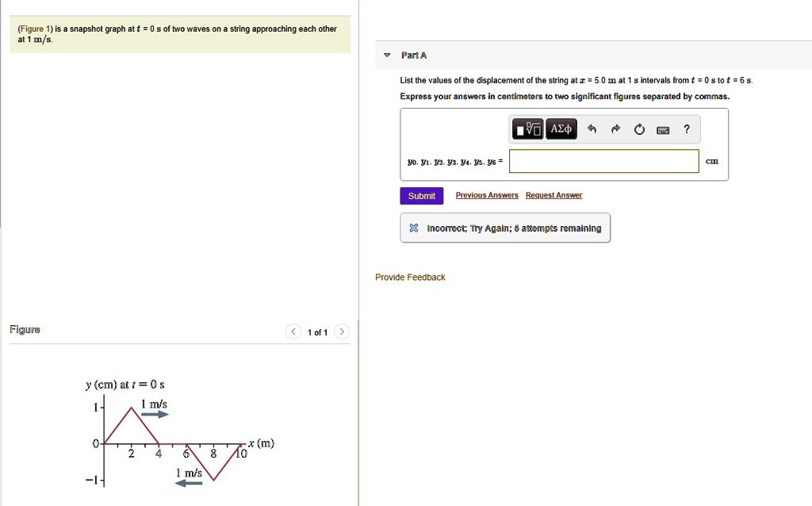Image resolution: width=812 pixels, height=506 pixels.
Task: Reset the answer input field
Action: pyautogui.click(x=639, y=128)
